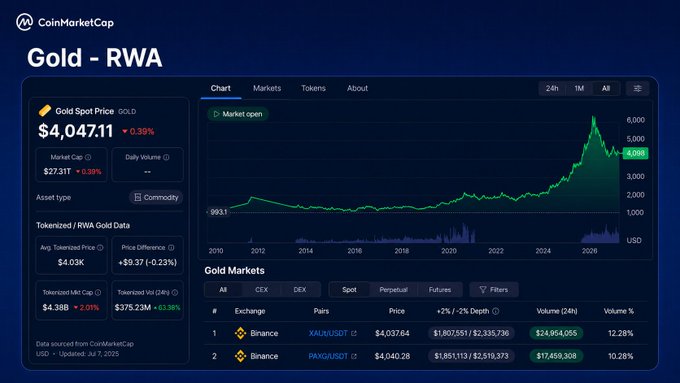This screenshot has height=383, width=680.
Task: Click the Commodity asset type icon
Action: point(137,197)
